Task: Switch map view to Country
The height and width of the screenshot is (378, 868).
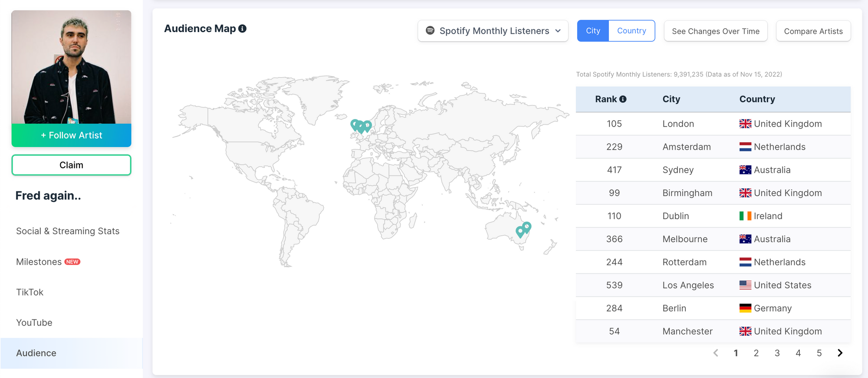Action: 631,31
